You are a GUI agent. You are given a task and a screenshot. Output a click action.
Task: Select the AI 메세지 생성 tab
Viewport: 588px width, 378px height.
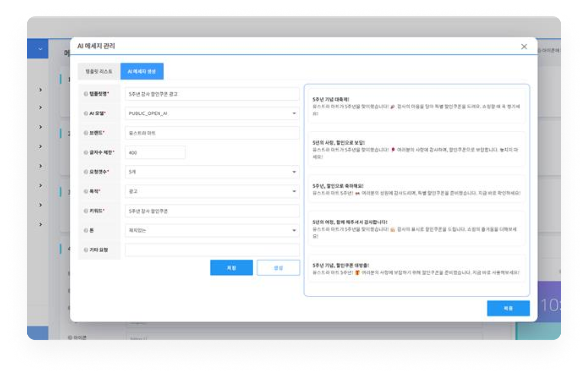[x=142, y=71]
